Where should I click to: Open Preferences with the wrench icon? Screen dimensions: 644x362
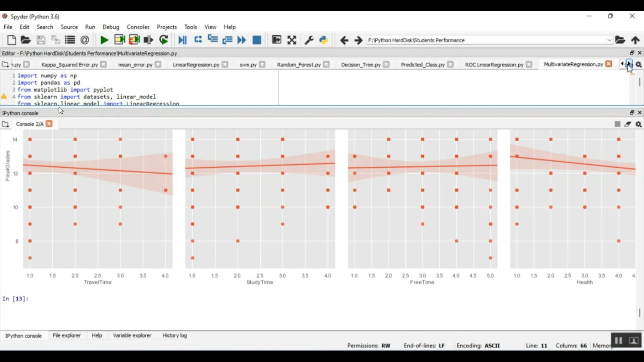(x=309, y=40)
